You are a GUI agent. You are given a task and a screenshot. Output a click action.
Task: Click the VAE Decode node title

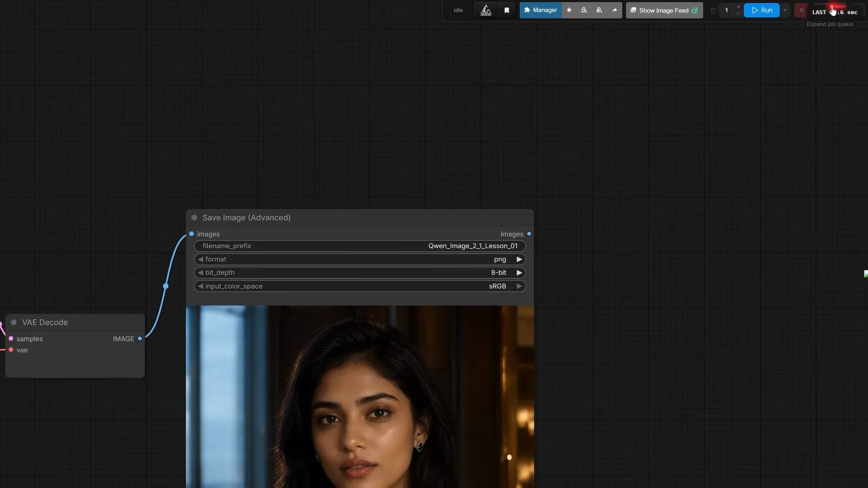tap(45, 322)
